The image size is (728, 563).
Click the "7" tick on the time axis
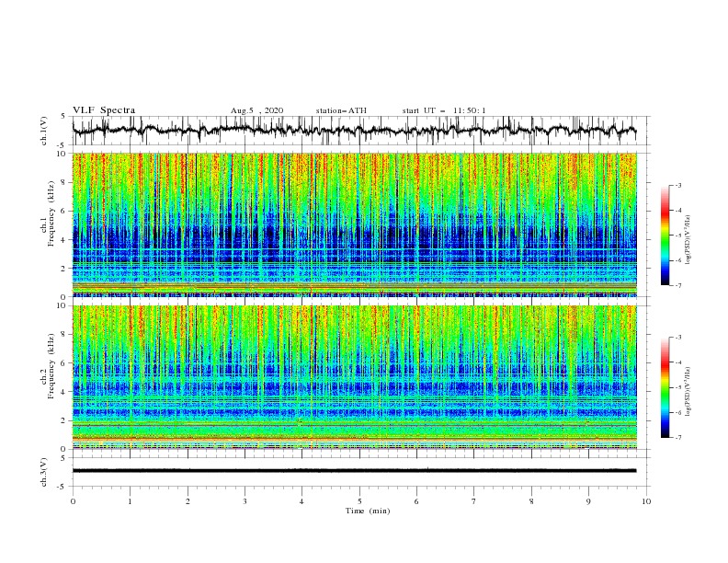point(474,501)
